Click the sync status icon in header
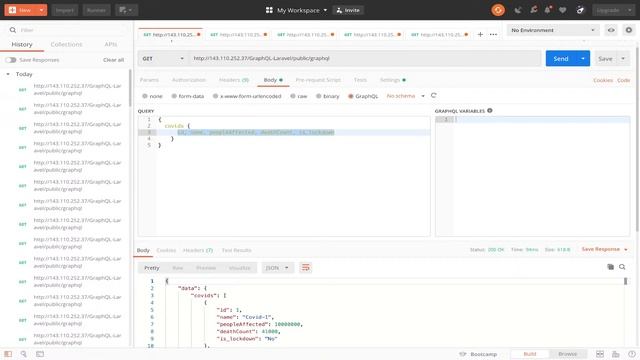The image size is (640, 360). (x=498, y=10)
